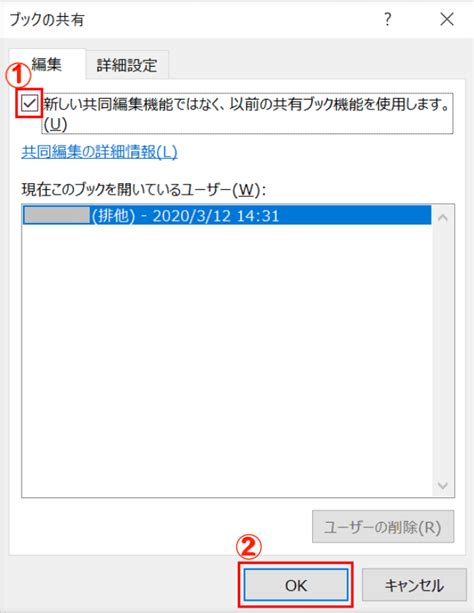Switch to the 編集 tab
The height and width of the screenshot is (613, 474).
47,65
